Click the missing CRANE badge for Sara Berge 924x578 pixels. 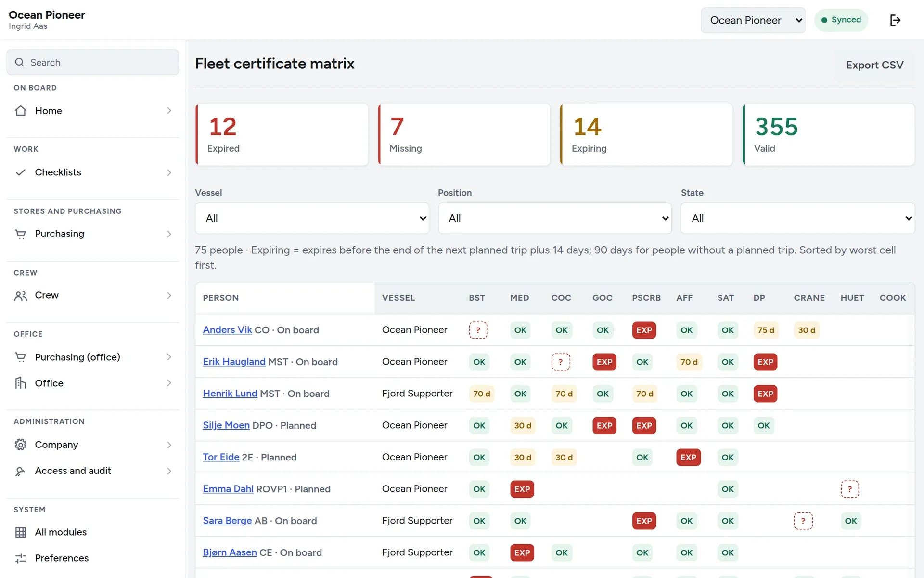click(803, 521)
